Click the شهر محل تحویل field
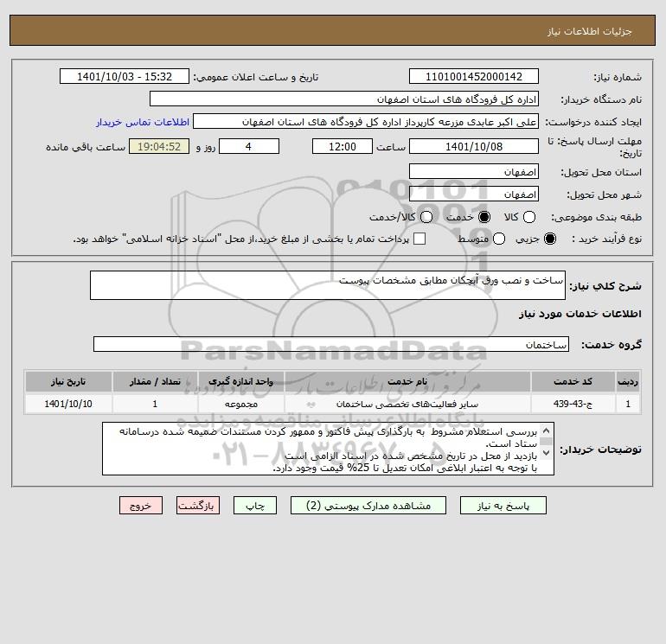 tap(474, 194)
